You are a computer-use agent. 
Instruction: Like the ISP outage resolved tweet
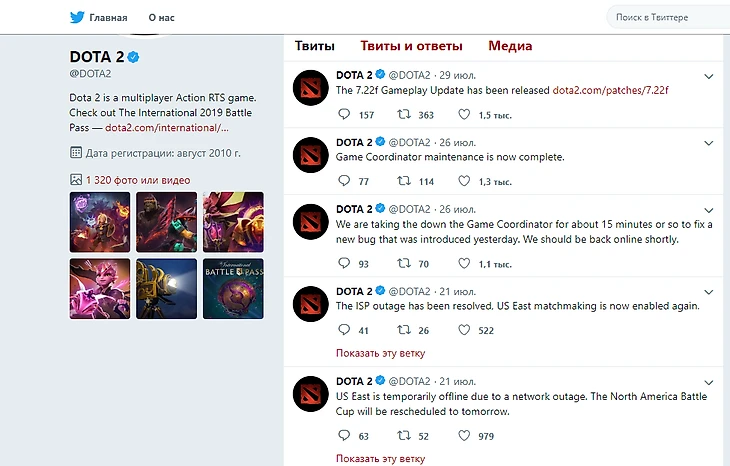pyautogui.click(x=464, y=330)
